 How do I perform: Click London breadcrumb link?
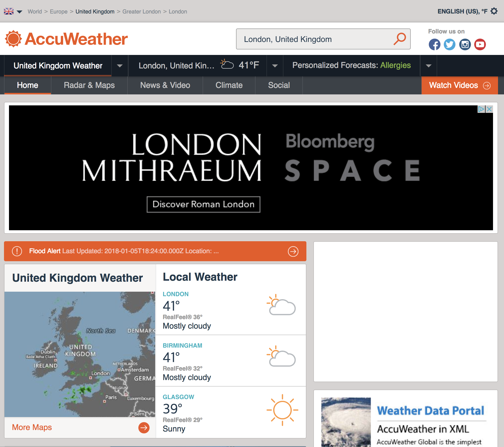[x=178, y=11]
